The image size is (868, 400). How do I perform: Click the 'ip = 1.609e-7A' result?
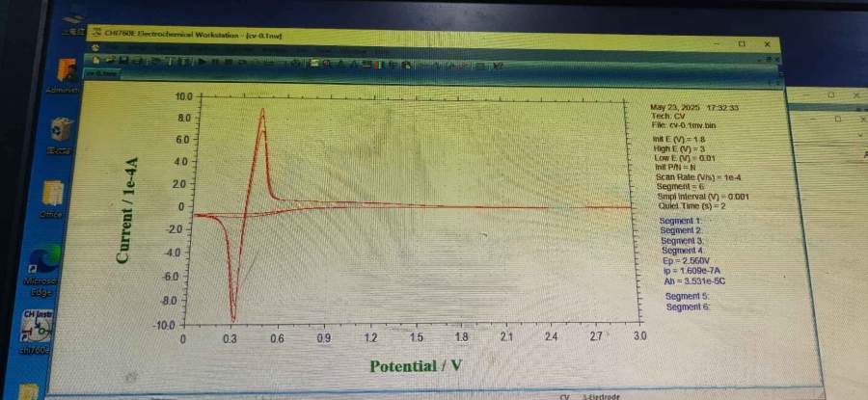coord(692,271)
